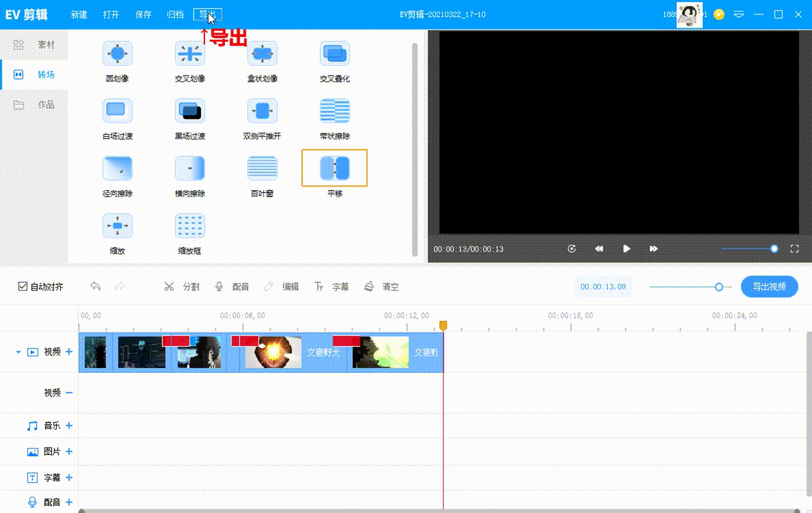Choose the 百叶窗 transition
This screenshot has width=812, height=513.
point(262,168)
